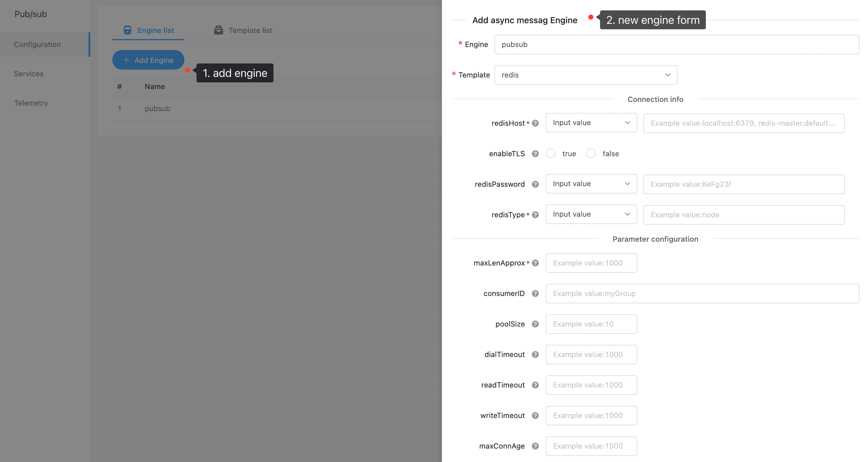
Task: Open the Template redis dropdown
Action: point(586,75)
